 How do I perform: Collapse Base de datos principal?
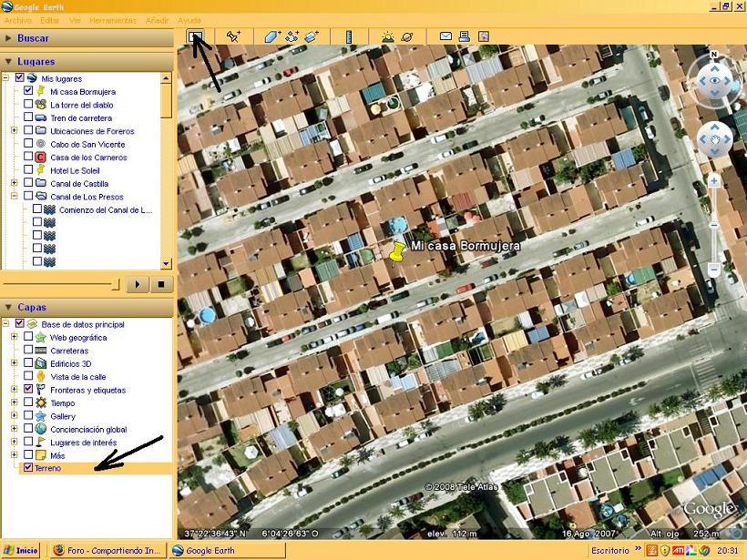(x=5, y=323)
